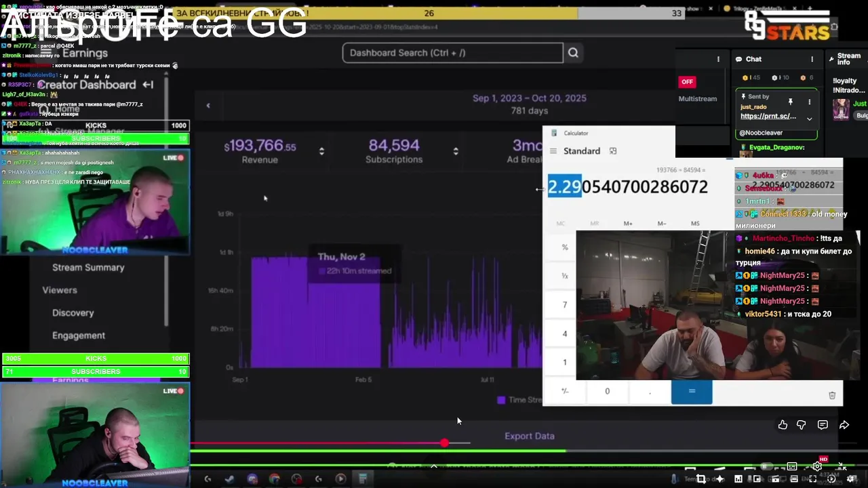
Task: Go back with date range left chevron
Action: [208, 105]
